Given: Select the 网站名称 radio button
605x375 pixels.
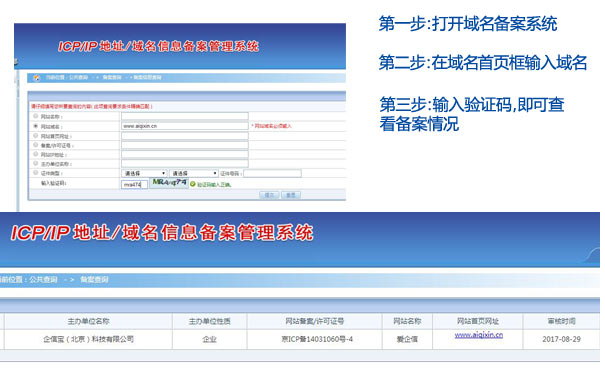Looking at the screenshot, I should point(35,116).
